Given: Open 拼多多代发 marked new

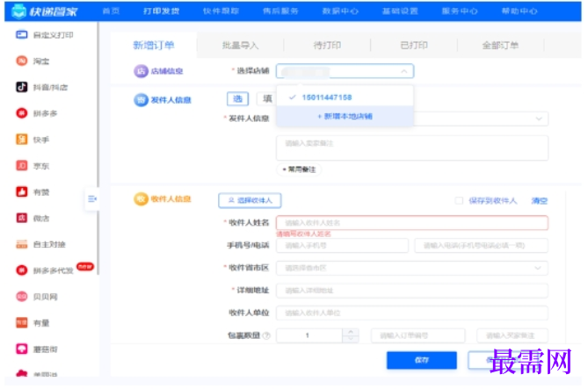Looking at the screenshot, I should tap(54, 270).
